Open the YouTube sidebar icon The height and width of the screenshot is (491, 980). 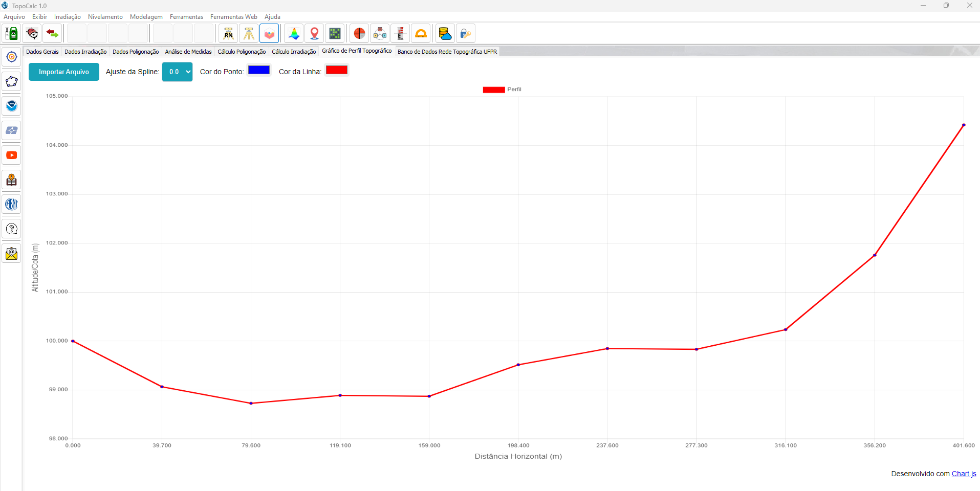click(11, 155)
